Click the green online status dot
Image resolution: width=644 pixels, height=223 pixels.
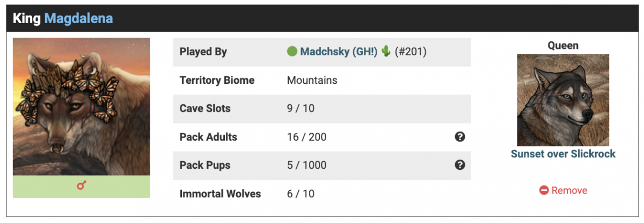click(292, 52)
